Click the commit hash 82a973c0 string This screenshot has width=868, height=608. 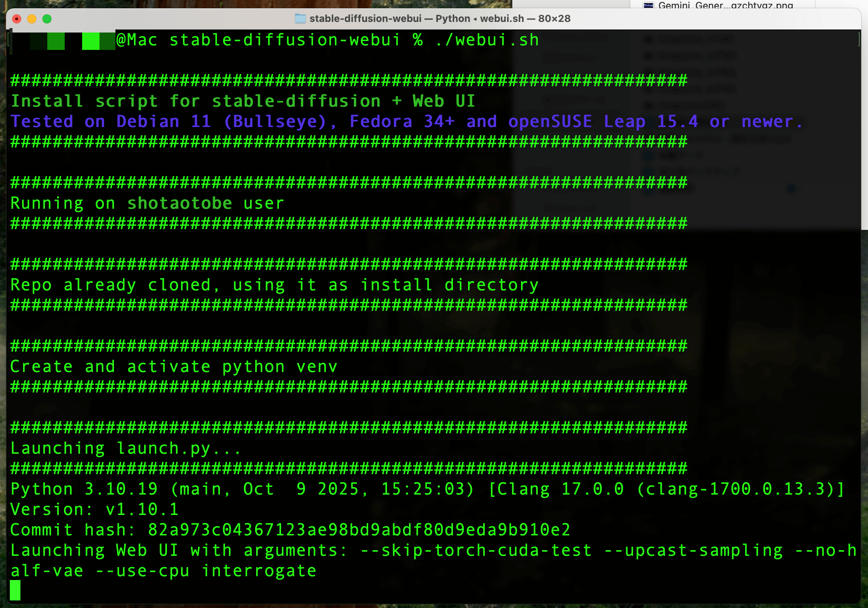(359, 530)
